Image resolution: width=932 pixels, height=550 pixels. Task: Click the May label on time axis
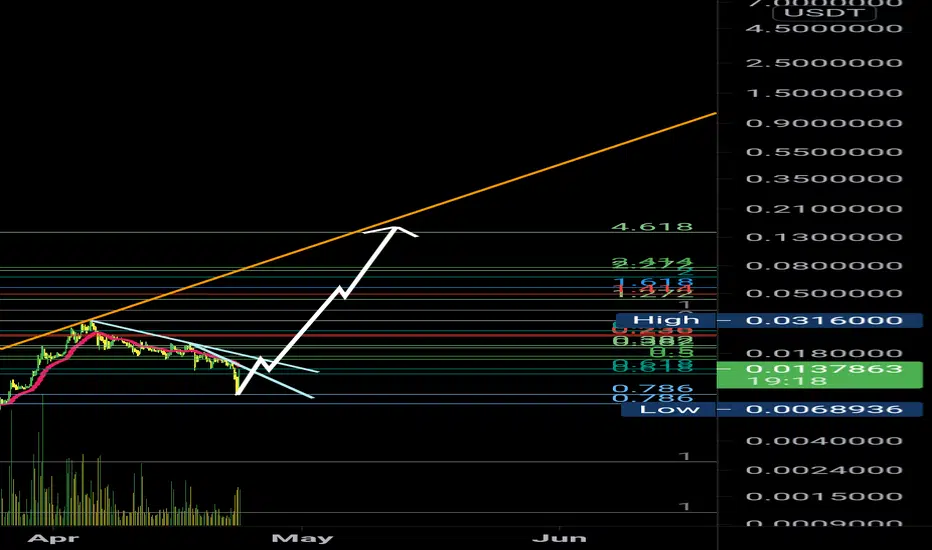pyautogui.click(x=302, y=539)
